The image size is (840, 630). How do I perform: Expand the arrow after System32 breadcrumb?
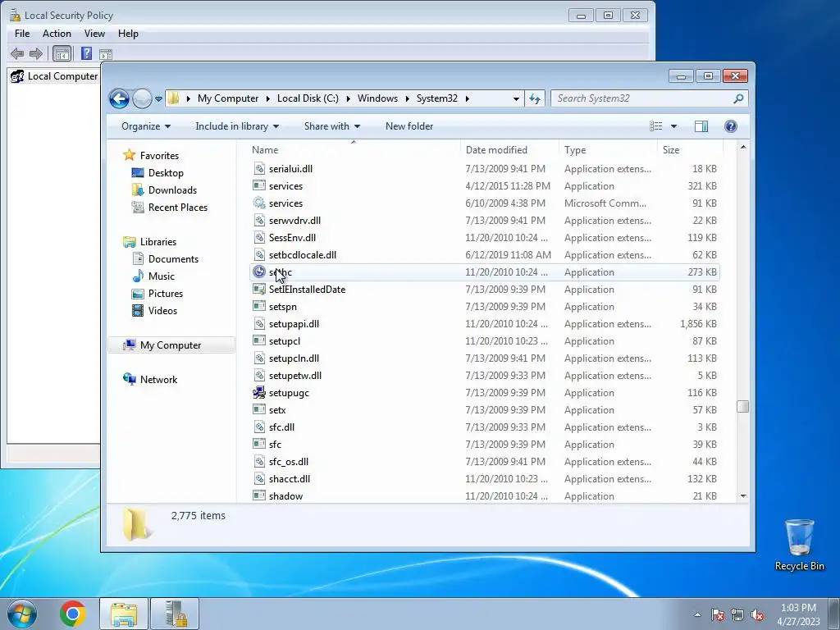click(467, 98)
